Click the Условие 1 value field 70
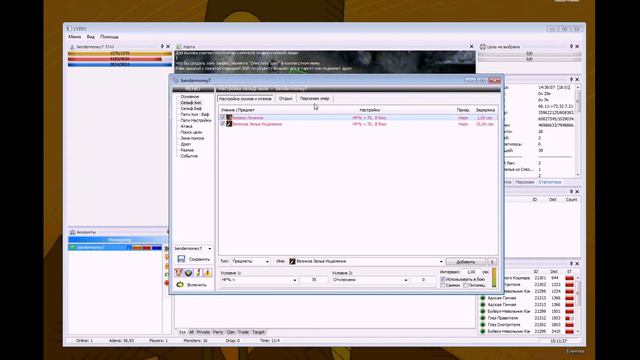Screen dimensions: 640x360 coord(313,280)
